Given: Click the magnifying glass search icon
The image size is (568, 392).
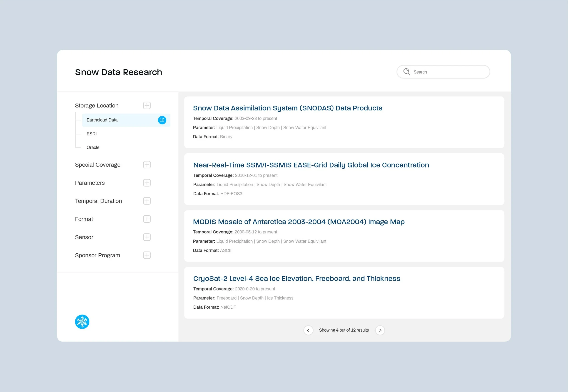Looking at the screenshot, I should click(407, 72).
